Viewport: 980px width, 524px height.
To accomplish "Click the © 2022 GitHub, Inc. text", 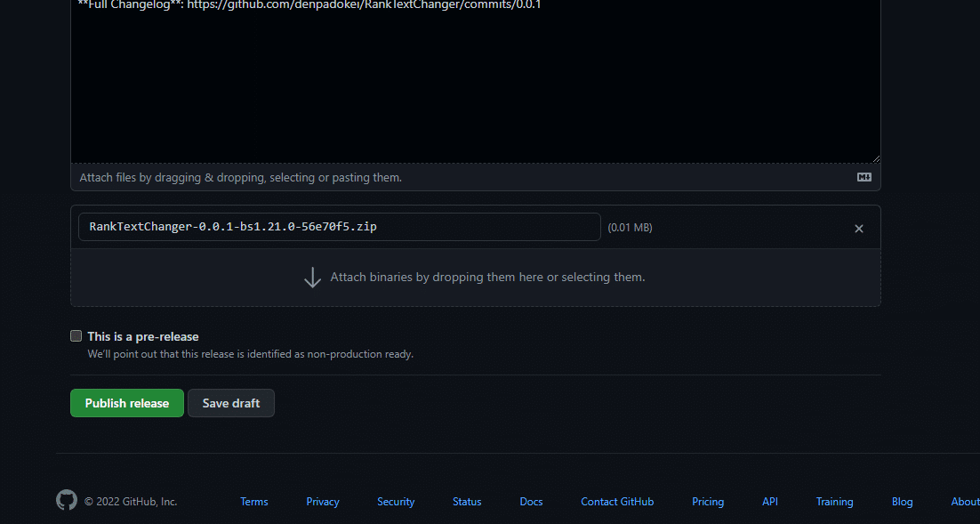I will point(131,502).
